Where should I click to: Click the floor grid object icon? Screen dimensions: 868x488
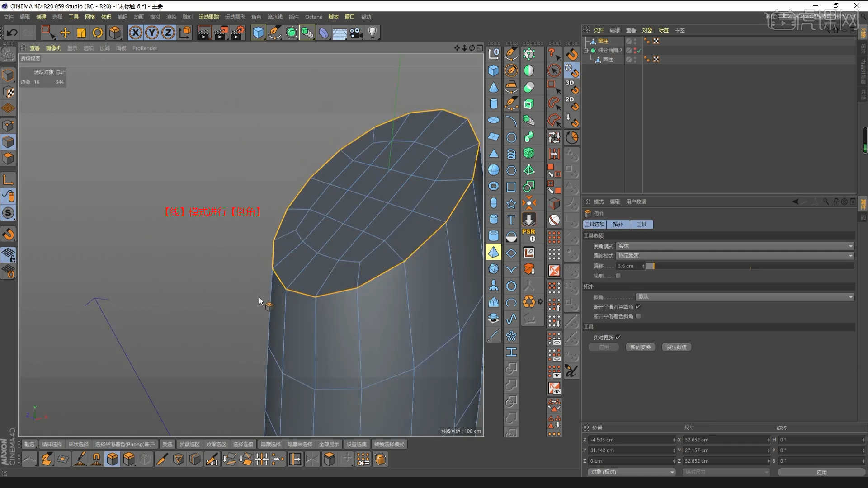[340, 33]
